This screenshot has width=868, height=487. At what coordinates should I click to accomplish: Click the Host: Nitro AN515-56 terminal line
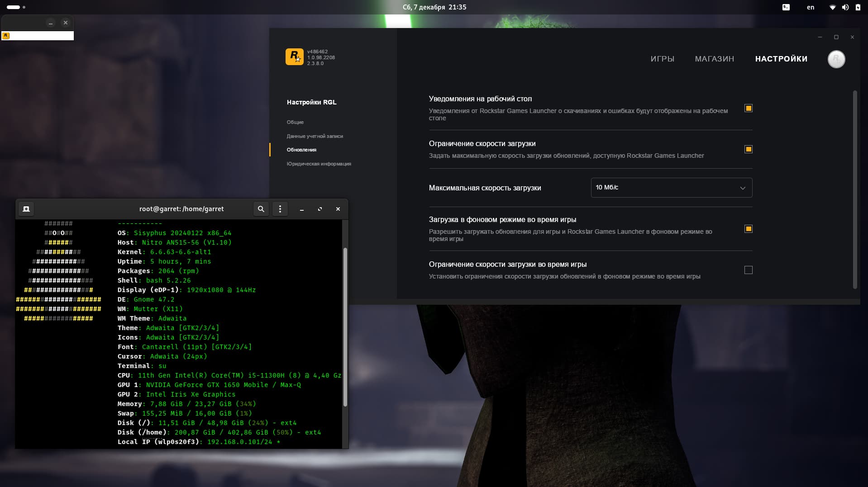174,242
